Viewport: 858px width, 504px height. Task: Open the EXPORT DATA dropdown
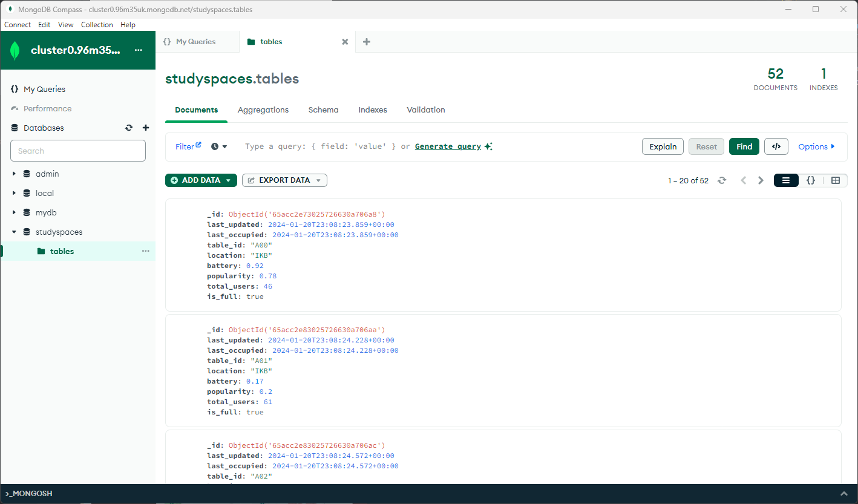[x=284, y=180]
